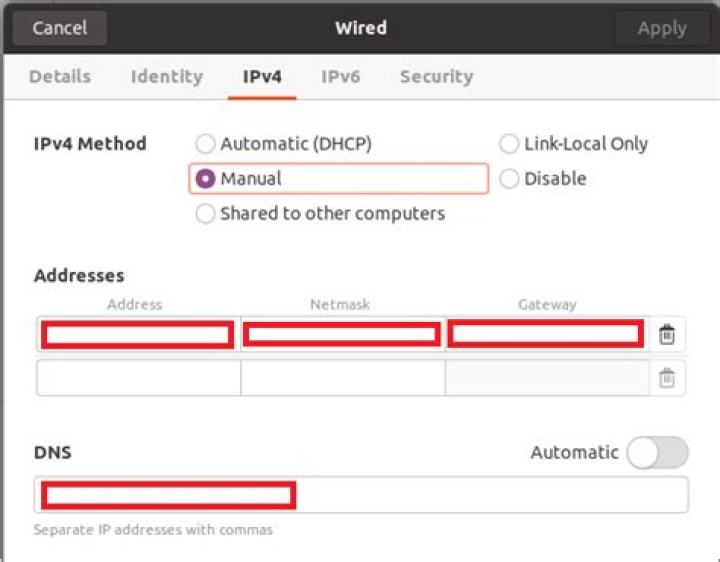Focus the first row Netmask field
720x562 pixels.
[x=343, y=334]
